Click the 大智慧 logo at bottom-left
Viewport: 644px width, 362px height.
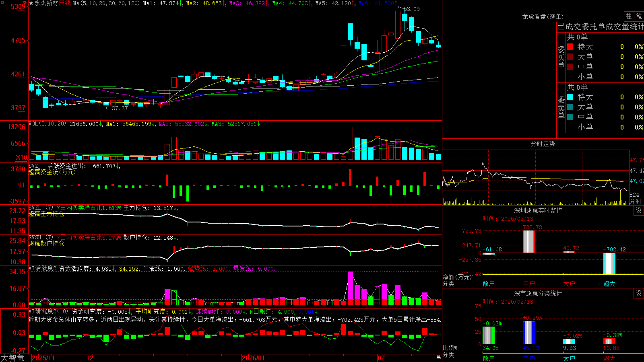pyautogui.click(x=12, y=358)
